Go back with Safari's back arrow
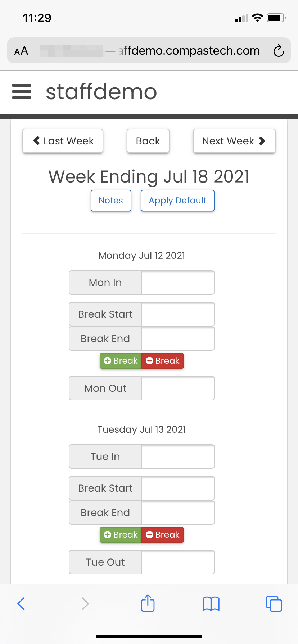This screenshot has width=298, height=644. [x=21, y=603]
